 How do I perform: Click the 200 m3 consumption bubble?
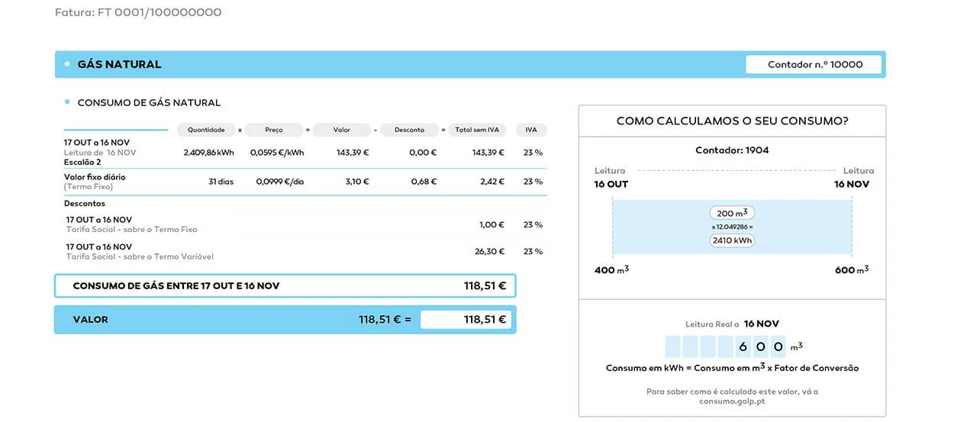point(732,213)
